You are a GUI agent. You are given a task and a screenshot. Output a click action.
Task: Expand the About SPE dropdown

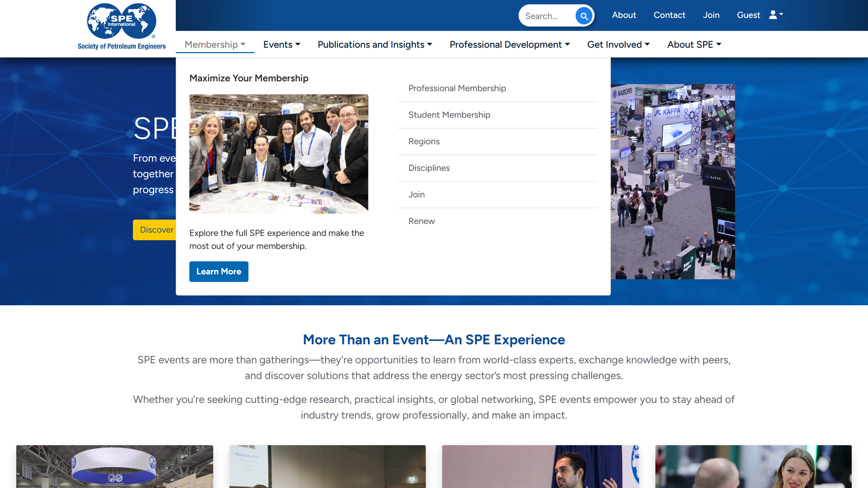click(x=694, y=44)
